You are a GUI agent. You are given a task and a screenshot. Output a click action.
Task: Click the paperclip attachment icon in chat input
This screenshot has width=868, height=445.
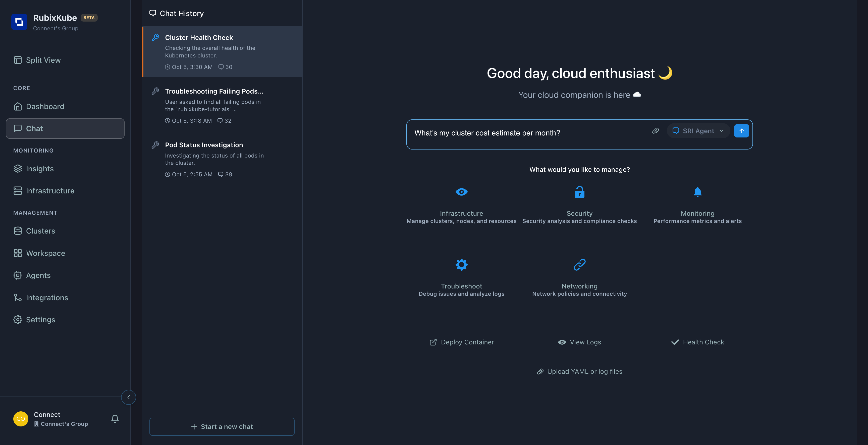(655, 131)
